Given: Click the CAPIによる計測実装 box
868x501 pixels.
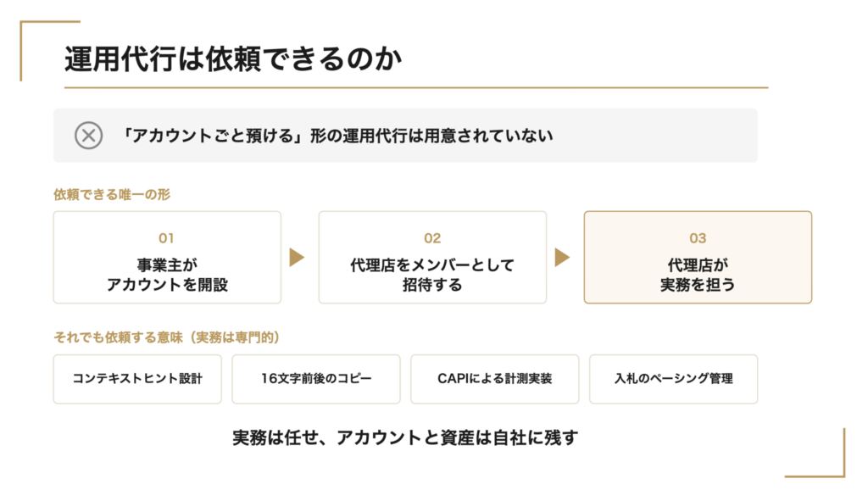Looking at the screenshot, I should click(x=495, y=379).
